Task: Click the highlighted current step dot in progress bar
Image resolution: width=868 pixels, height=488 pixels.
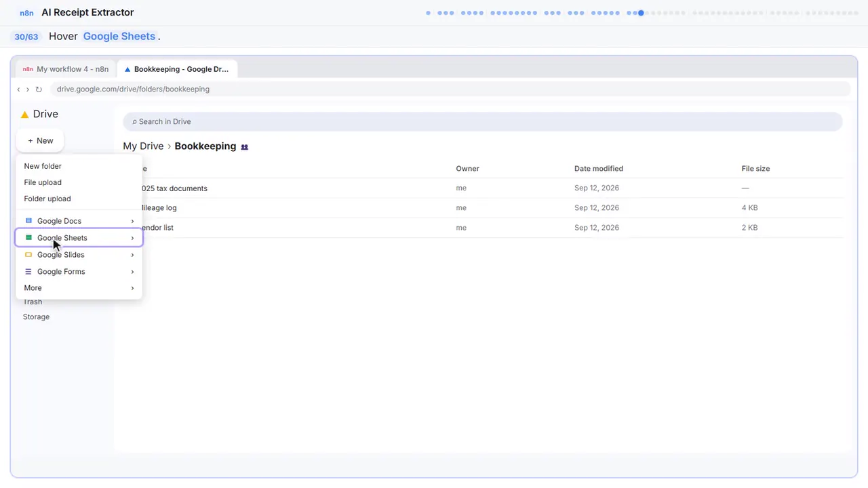Action: (x=641, y=13)
